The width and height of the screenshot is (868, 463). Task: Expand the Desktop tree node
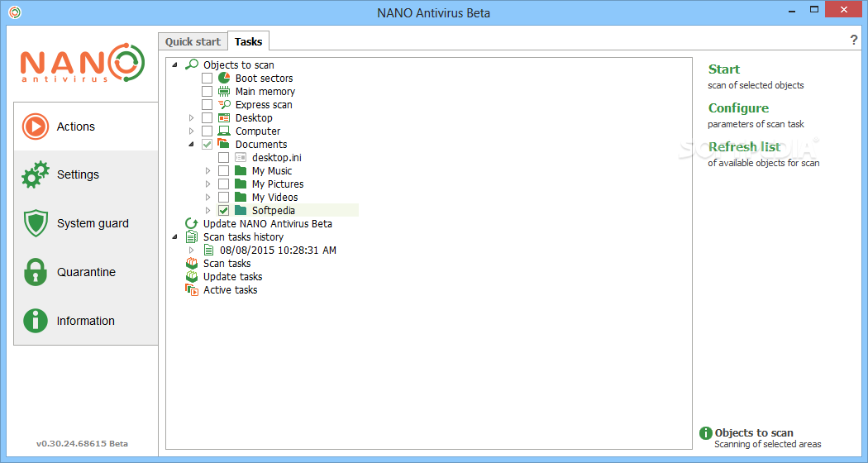tap(192, 118)
